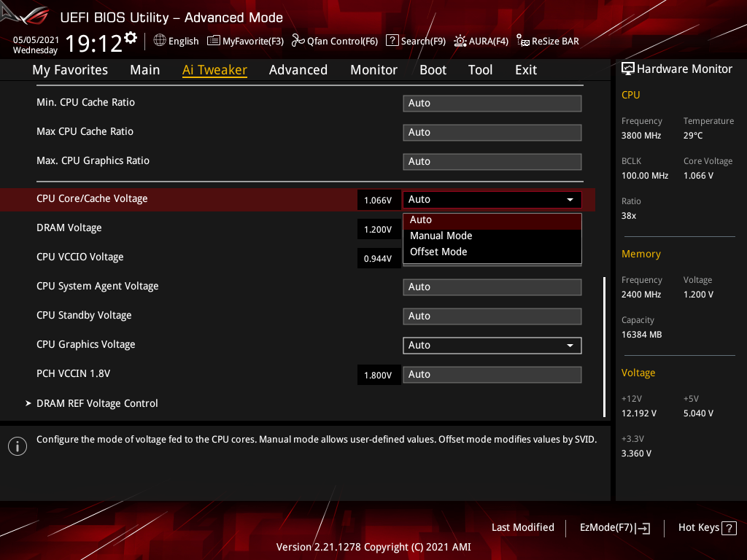
Task: Select Manual Mode from dropdown list
Action: [492, 236]
